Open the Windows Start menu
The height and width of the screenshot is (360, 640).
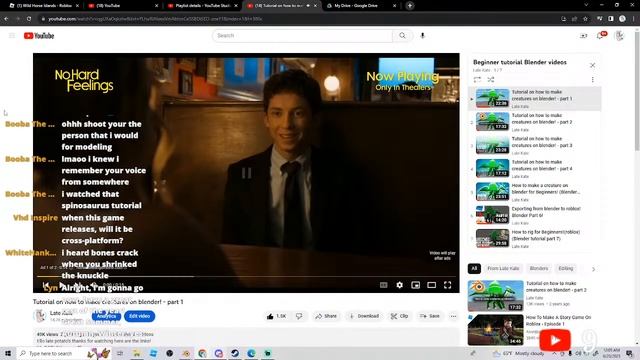(8, 353)
